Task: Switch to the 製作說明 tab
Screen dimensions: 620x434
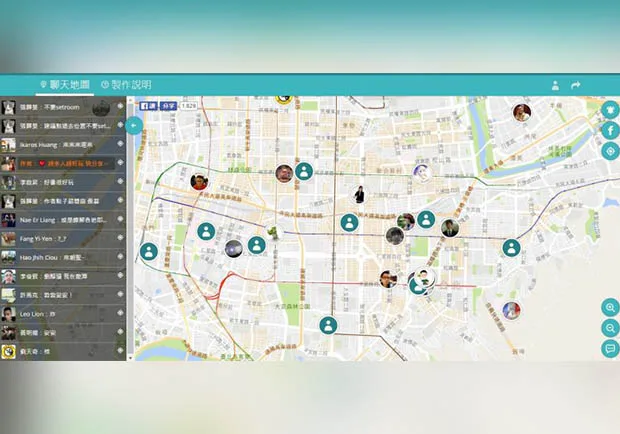Action: pos(127,85)
